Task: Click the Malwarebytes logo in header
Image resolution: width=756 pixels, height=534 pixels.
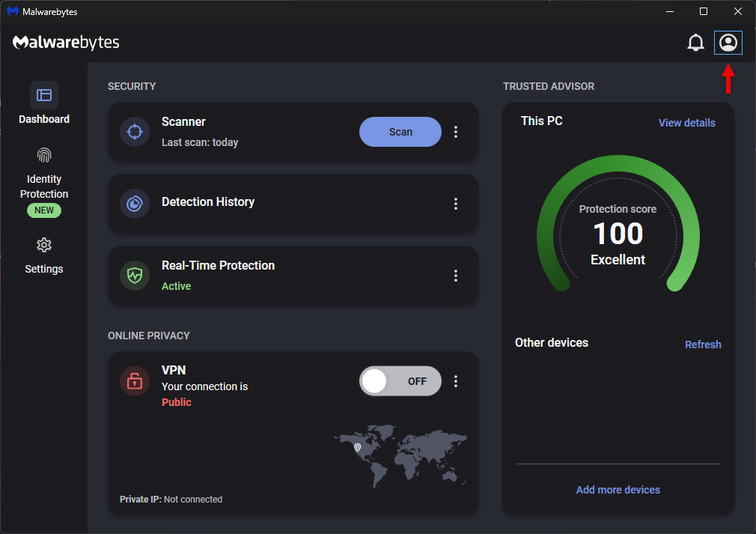Action: [x=66, y=43]
